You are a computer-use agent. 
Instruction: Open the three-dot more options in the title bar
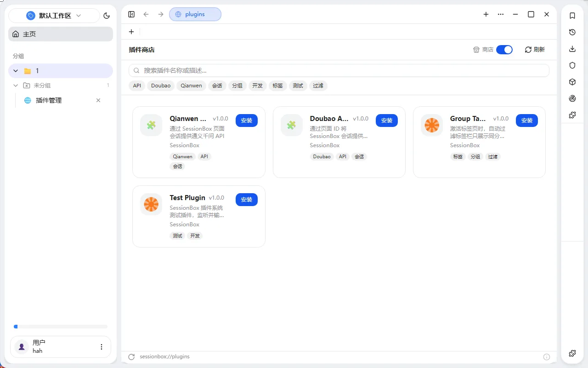501,14
